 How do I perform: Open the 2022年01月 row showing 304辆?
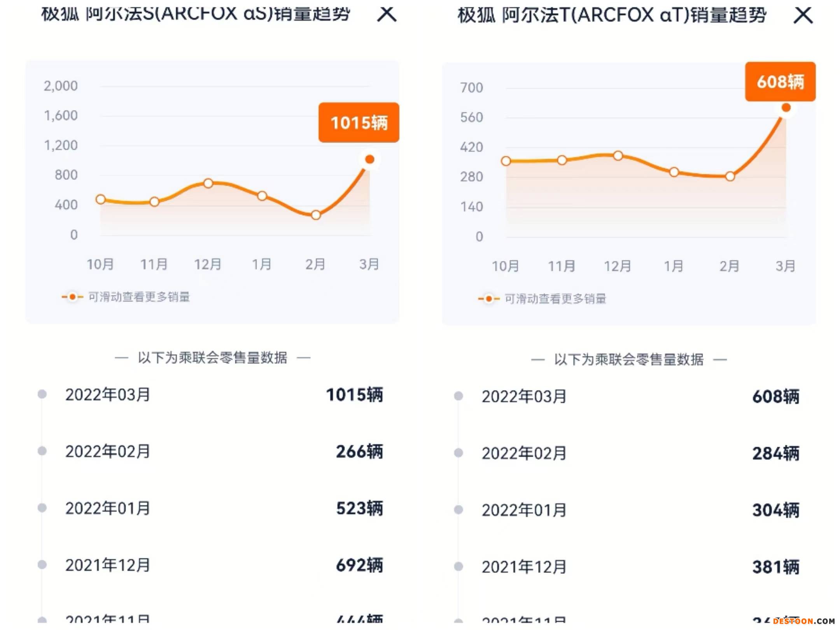coord(627,510)
